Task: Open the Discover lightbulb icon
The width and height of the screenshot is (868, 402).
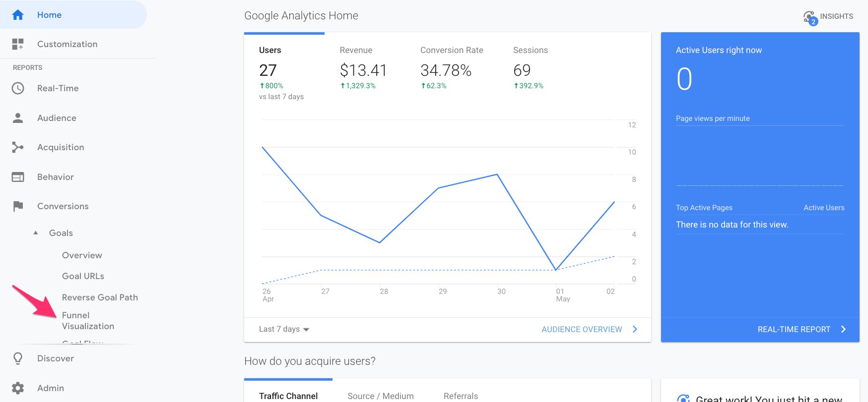Action: click(x=18, y=358)
